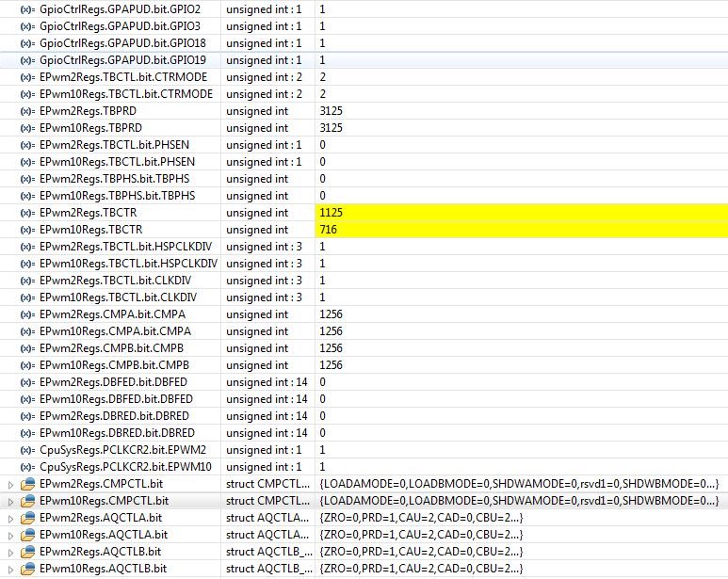This screenshot has height=579, width=728.
Task: Click the struct icon of EPwm2Regs.AQCTLA.bit
Action: (28, 518)
